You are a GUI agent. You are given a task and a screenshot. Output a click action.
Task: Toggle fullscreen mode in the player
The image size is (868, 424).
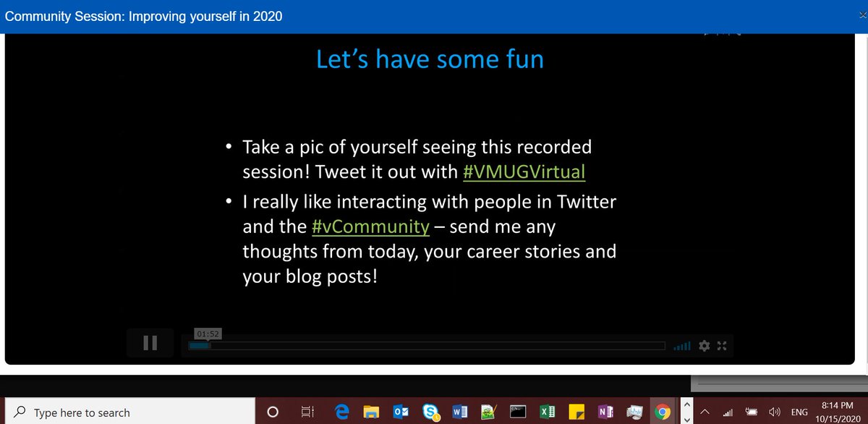click(x=722, y=346)
